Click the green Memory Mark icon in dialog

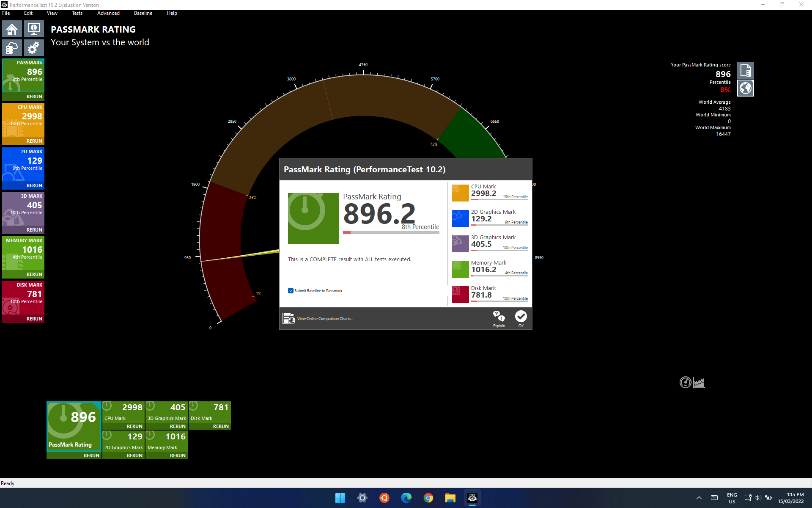[461, 269]
